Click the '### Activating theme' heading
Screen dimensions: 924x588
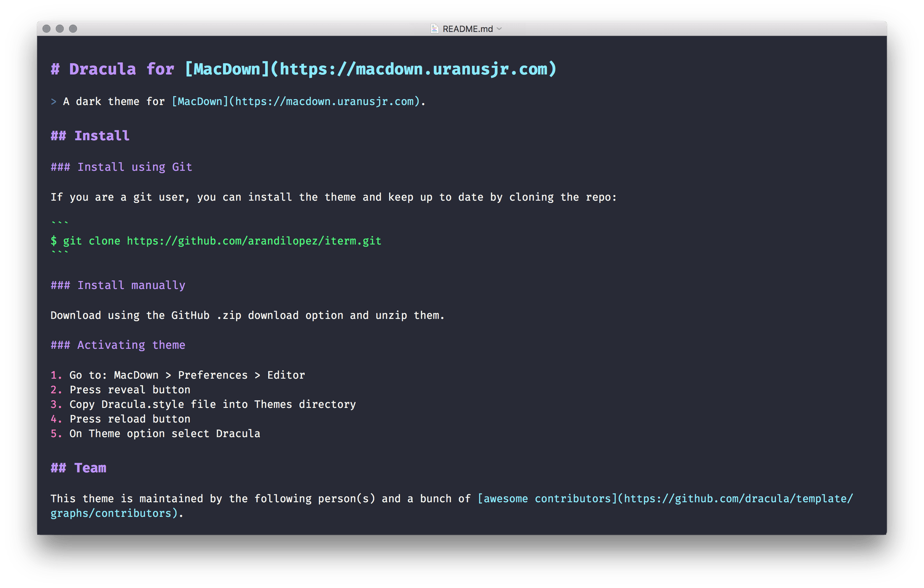pos(118,345)
